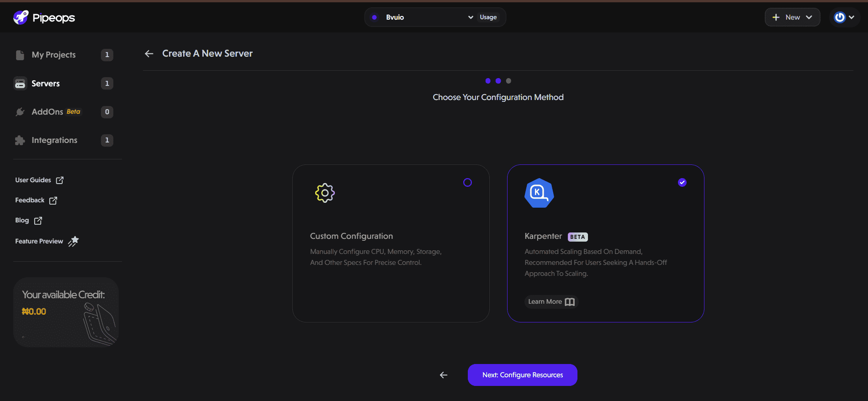Image resolution: width=868 pixels, height=401 pixels.
Task: Click the wallet illustration in credit card
Action: point(99,324)
